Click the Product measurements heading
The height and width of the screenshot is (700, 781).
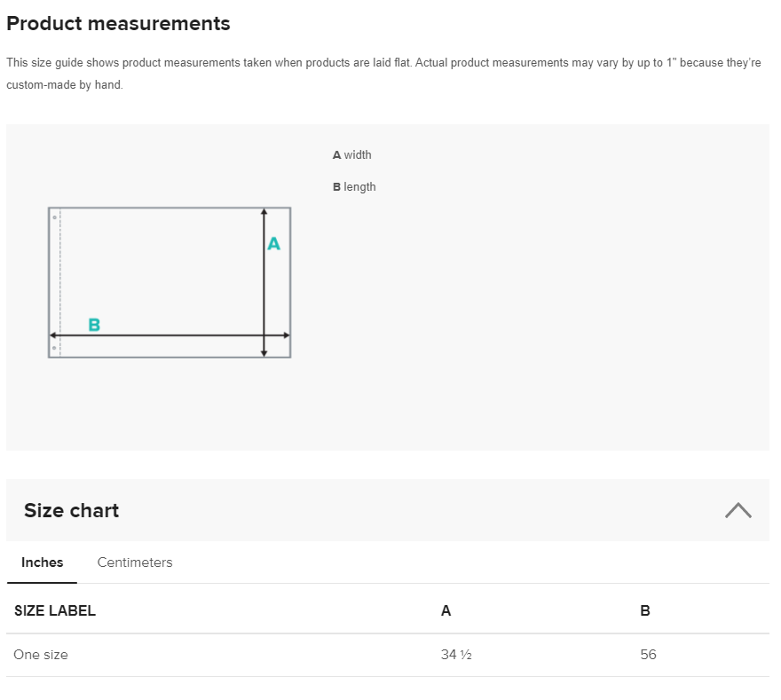click(x=118, y=24)
